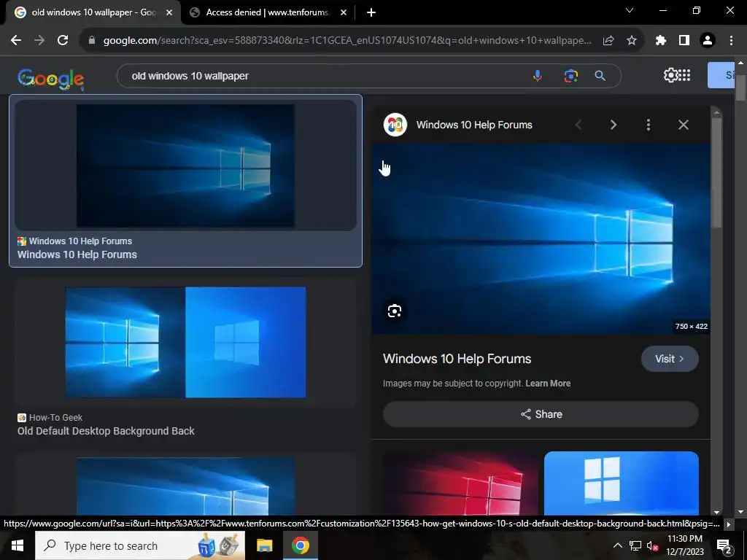Open the Extensions puzzle icon

[660, 41]
